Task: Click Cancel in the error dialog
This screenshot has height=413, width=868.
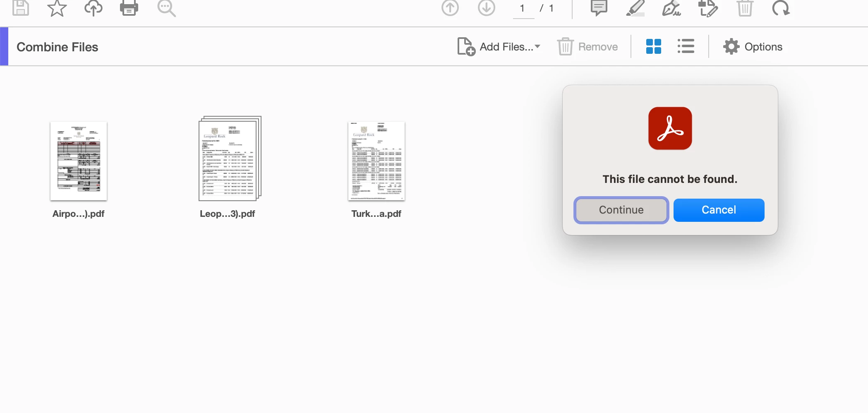Action: [x=719, y=210]
